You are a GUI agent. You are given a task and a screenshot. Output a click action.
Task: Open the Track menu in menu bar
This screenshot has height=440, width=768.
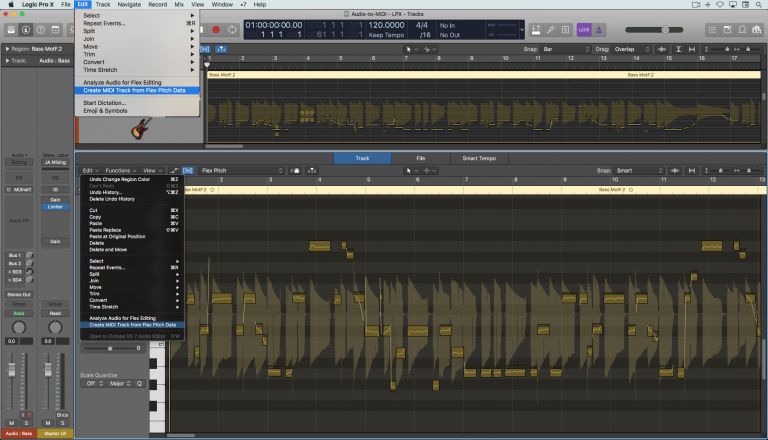pos(102,4)
